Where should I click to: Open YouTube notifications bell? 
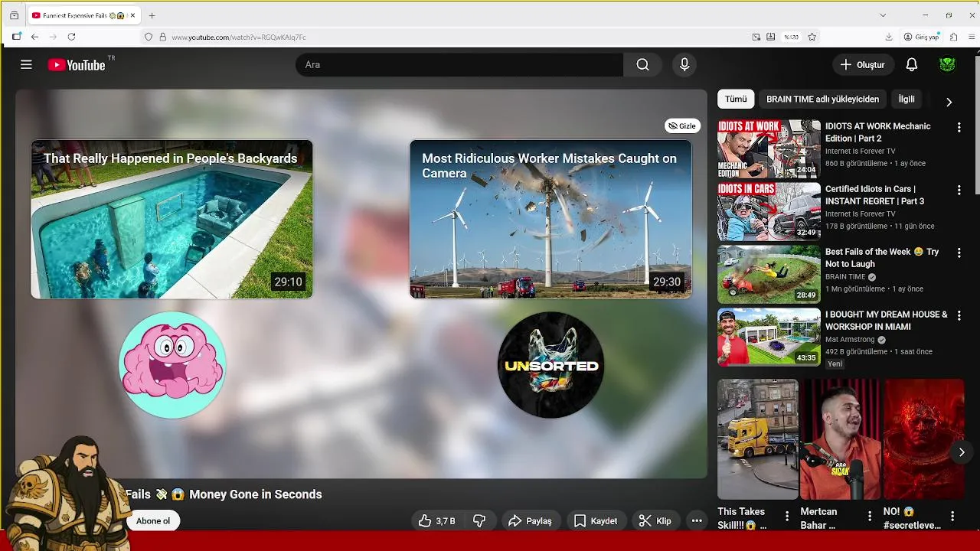pos(911,65)
